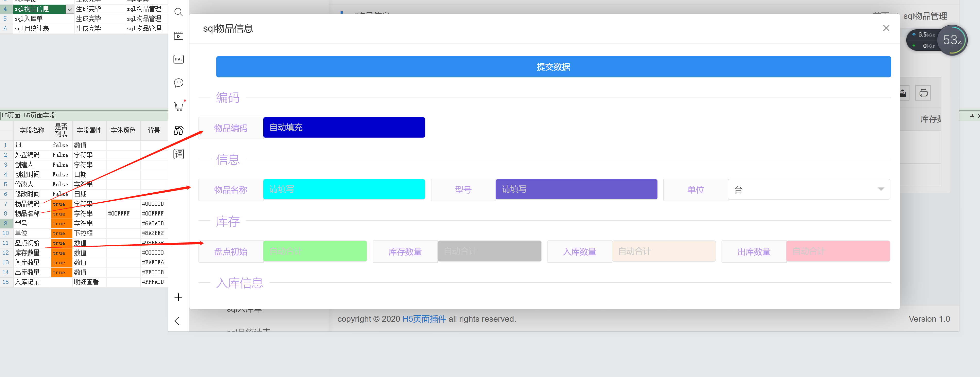Viewport: 980px width, 377px height.
Task: Expand the sql物品信息 cell dropdown arrow
Action: click(x=70, y=9)
